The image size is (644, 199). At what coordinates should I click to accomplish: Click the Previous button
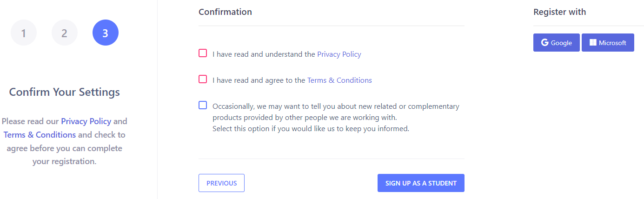pos(221,183)
